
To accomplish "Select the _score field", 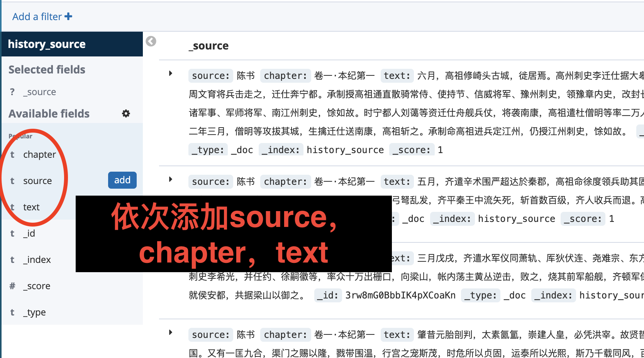I will click(x=37, y=286).
